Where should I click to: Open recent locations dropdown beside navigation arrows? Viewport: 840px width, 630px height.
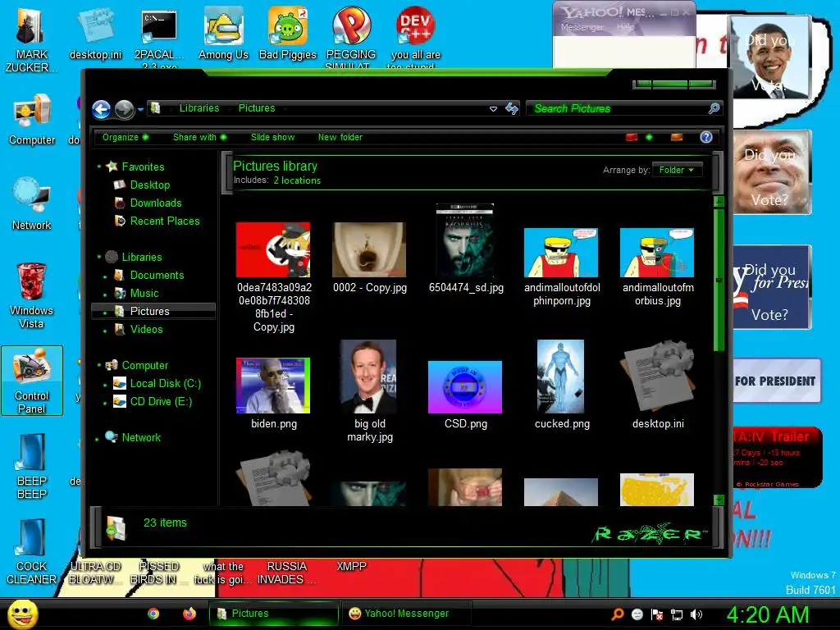coord(140,109)
